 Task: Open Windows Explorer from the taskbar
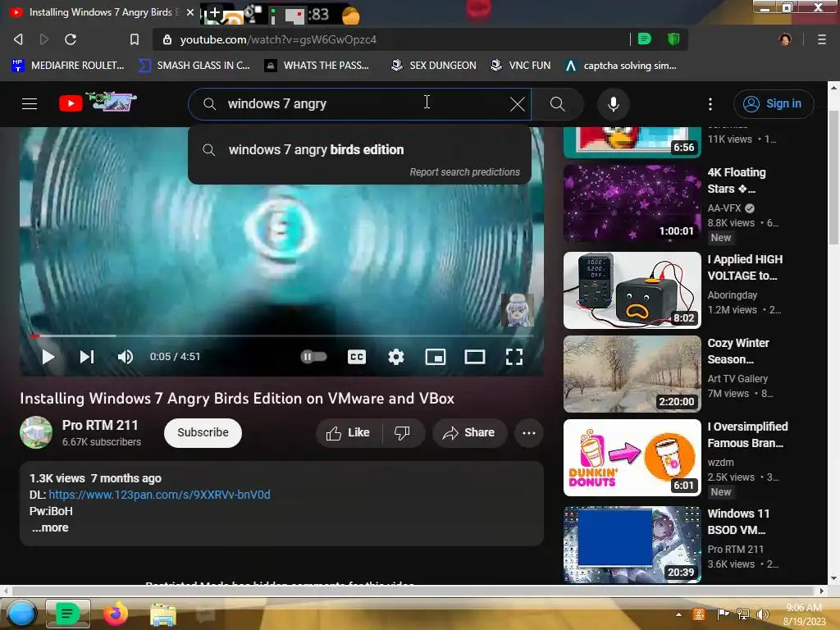162,614
